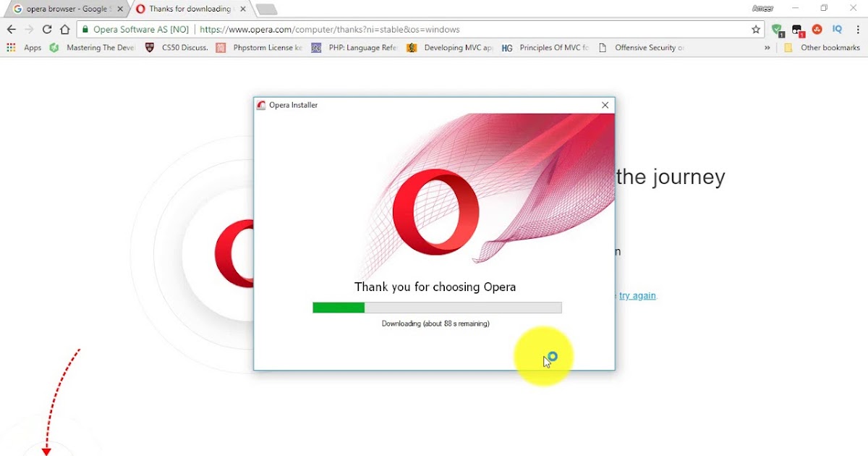Focus the opera.com address bar URL
Image resolution: width=868 pixels, height=456 pixels.
click(x=329, y=30)
